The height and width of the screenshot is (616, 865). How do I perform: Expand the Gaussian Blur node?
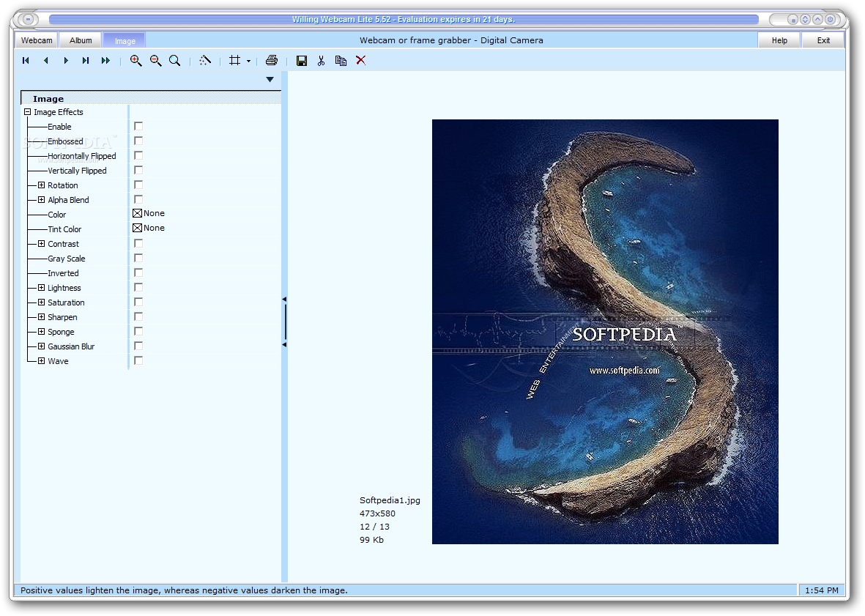click(x=41, y=346)
